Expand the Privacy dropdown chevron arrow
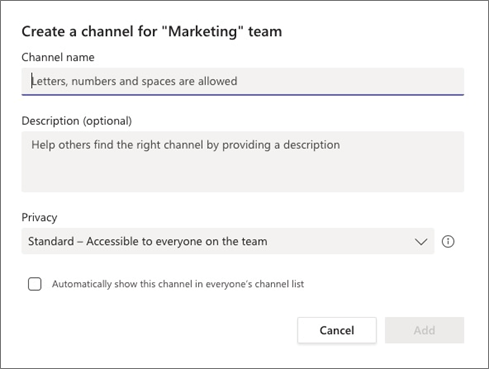The height and width of the screenshot is (369, 489). click(421, 242)
